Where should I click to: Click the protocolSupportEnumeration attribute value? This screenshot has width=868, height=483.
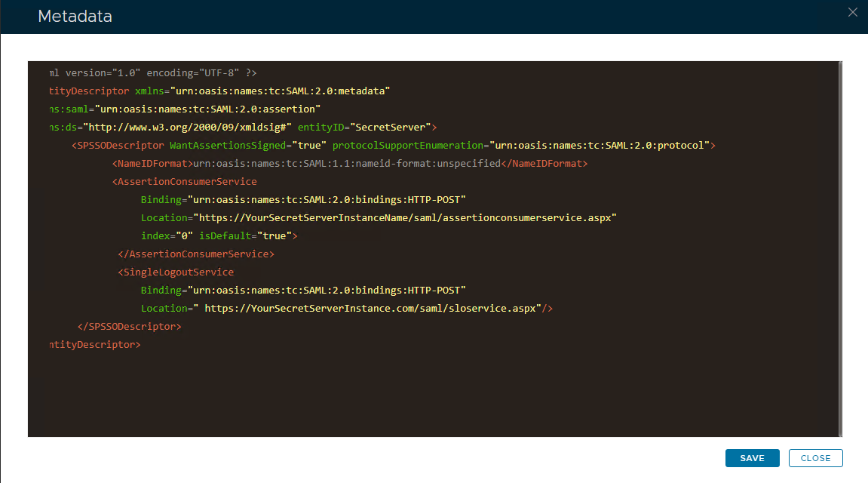[600, 146]
